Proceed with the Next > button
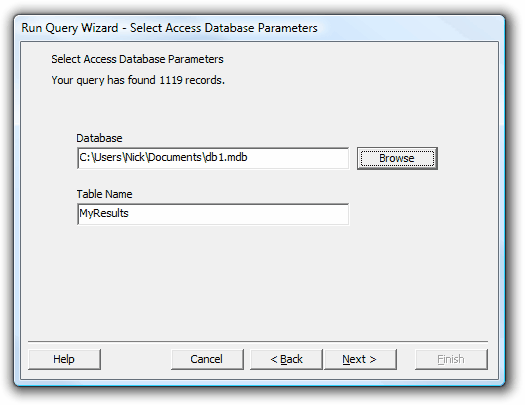This screenshot has height=405, width=525. [x=360, y=359]
